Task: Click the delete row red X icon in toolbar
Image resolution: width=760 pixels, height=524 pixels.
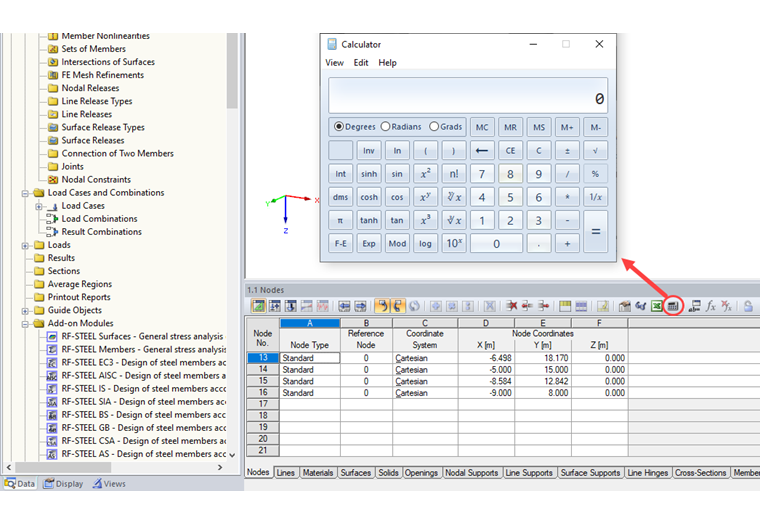Action: (x=511, y=306)
